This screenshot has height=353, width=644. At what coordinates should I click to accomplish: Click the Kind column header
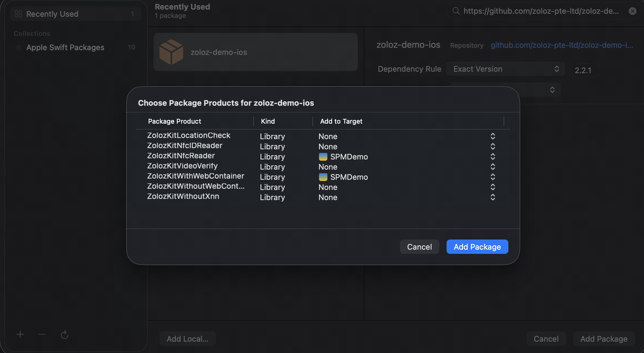click(x=268, y=121)
